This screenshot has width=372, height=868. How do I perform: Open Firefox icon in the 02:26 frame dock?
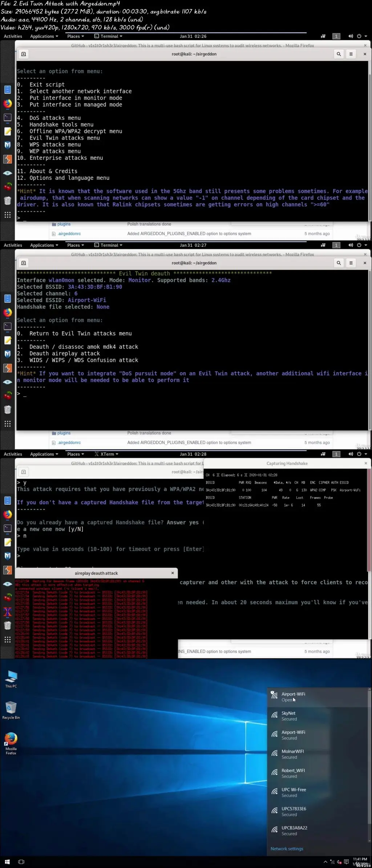[x=8, y=104]
